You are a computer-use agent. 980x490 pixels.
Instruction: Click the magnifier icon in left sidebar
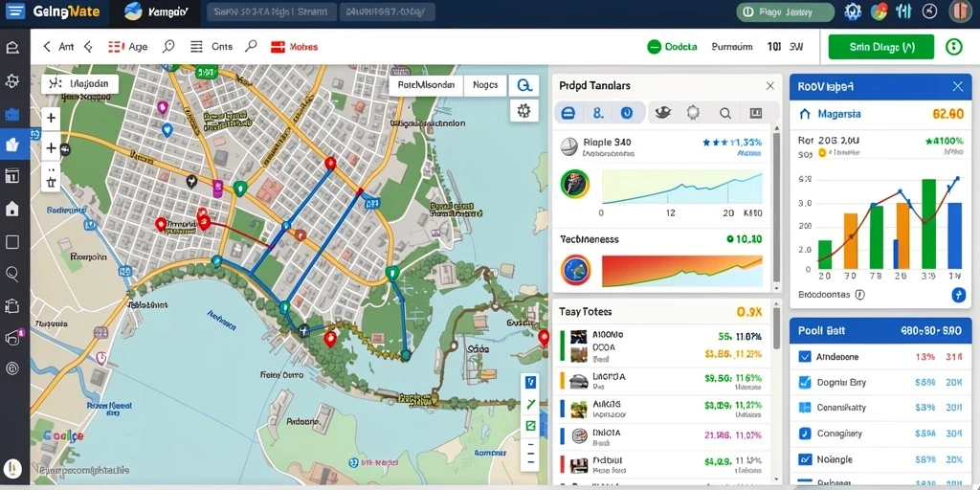(11, 273)
